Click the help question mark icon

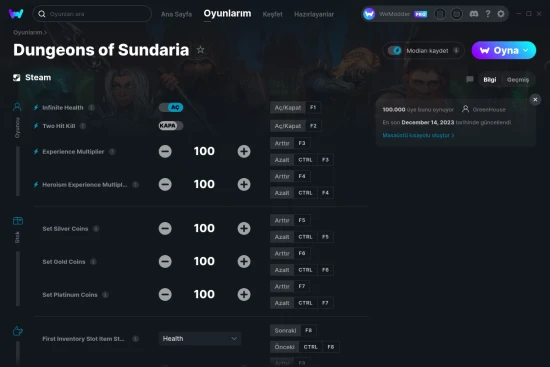[488, 14]
